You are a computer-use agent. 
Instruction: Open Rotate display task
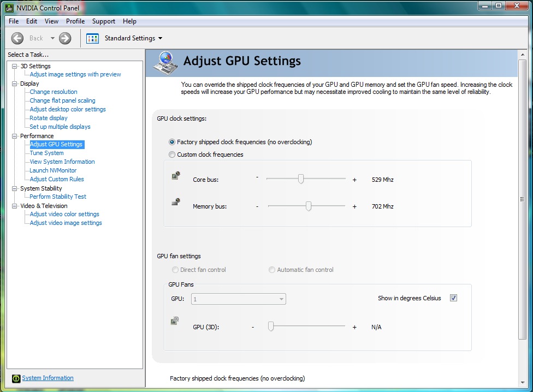point(48,118)
